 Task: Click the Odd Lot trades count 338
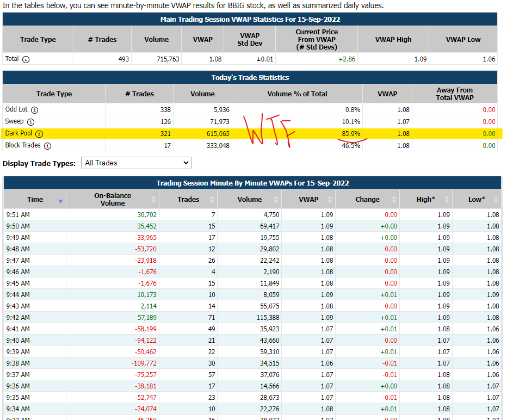[165, 110]
